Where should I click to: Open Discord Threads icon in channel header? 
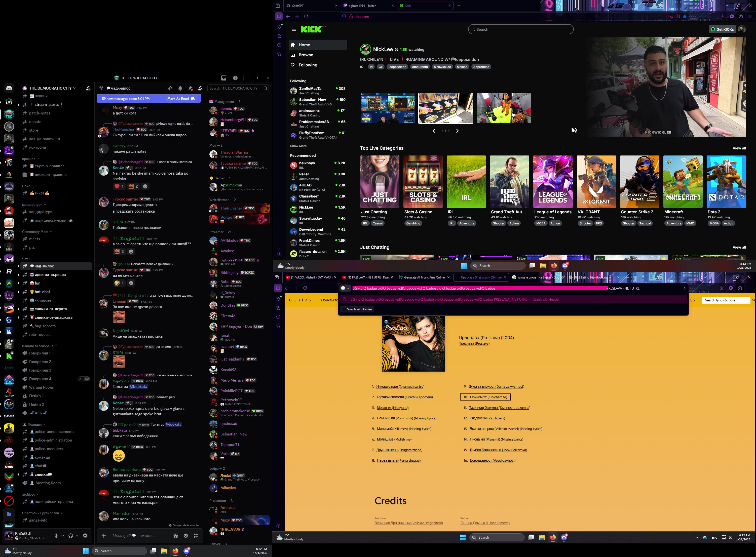pyautogui.click(x=170, y=88)
